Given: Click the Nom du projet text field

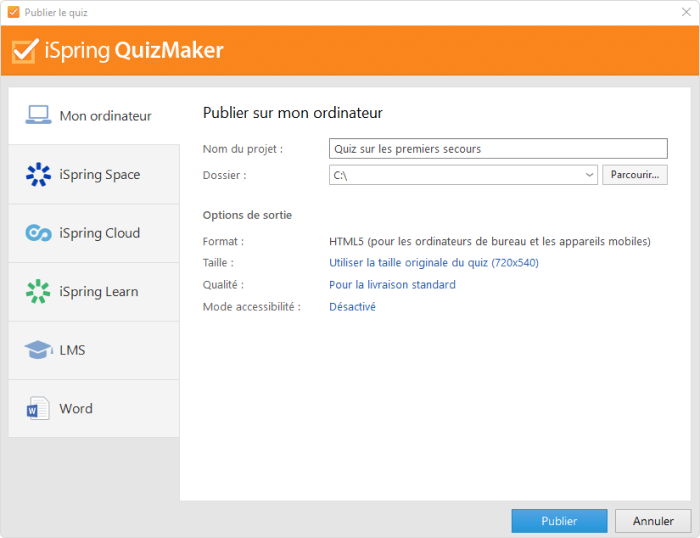Looking at the screenshot, I should coord(498,149).
